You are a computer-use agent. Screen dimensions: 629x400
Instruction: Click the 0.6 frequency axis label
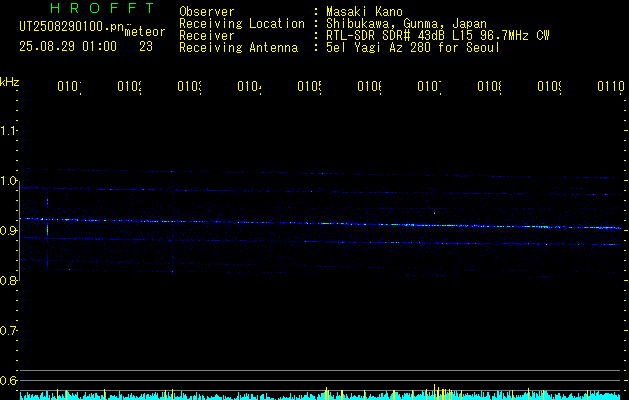pyautogui.click(x=8, y=380)
